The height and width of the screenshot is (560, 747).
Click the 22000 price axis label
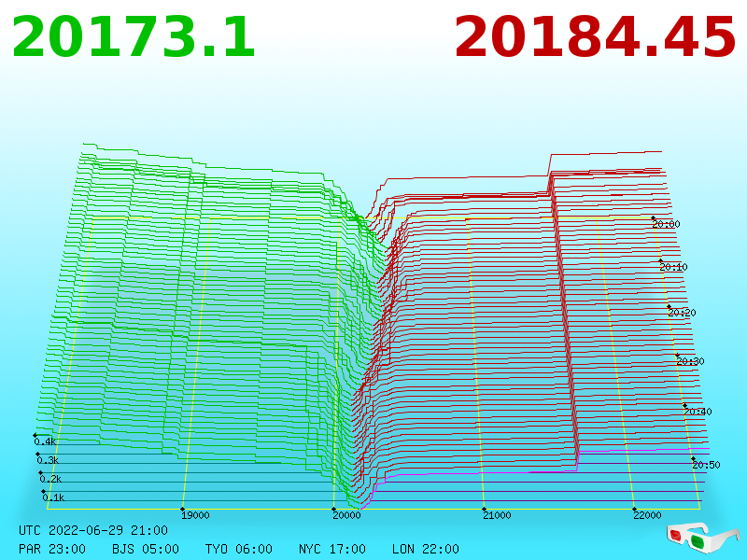coord(647,515)
